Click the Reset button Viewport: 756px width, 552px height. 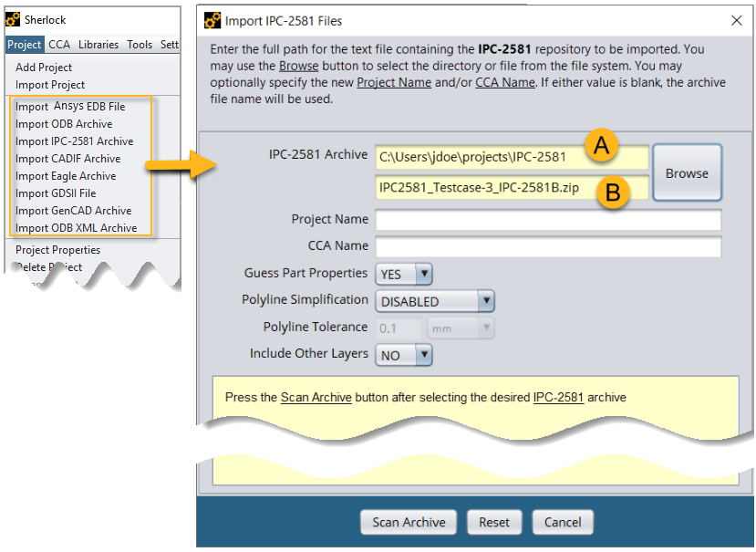click(x=494, y=522)
